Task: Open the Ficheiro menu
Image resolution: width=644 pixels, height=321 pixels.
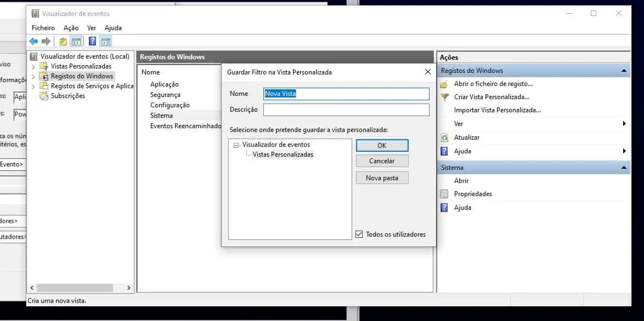Action: coord(43,28)
